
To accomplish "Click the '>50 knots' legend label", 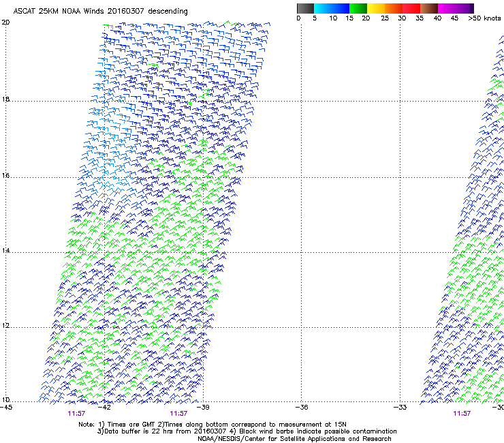I will click(x=484, y=18).
